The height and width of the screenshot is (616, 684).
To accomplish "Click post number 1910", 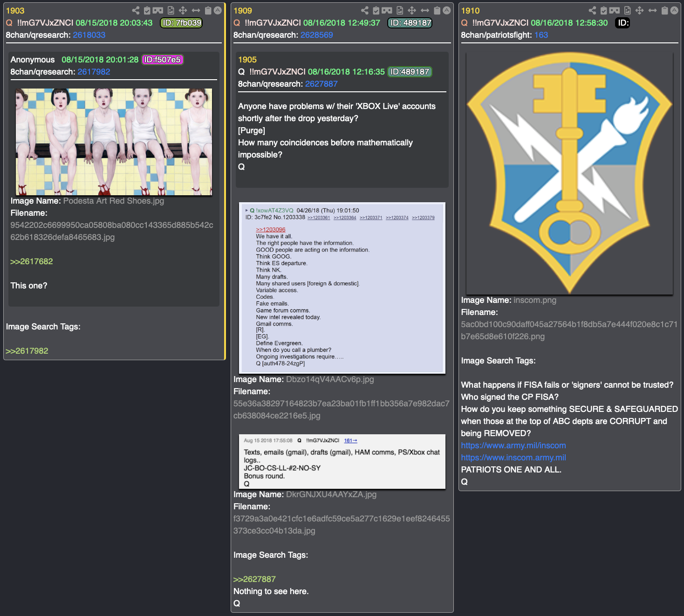I will point(470,11).
